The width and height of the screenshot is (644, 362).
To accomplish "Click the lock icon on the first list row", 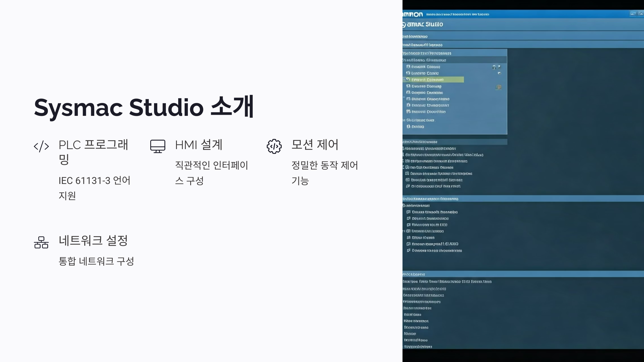I will pos(494,67).
